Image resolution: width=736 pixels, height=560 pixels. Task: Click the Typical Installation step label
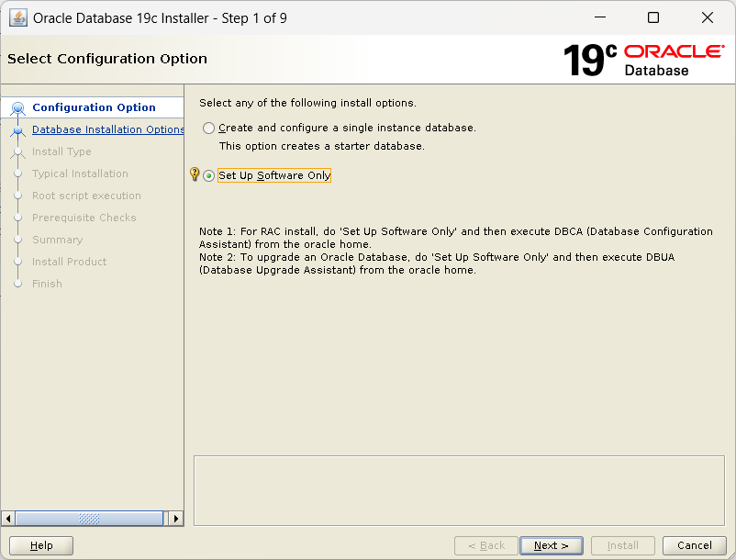[x=80, y=174]
